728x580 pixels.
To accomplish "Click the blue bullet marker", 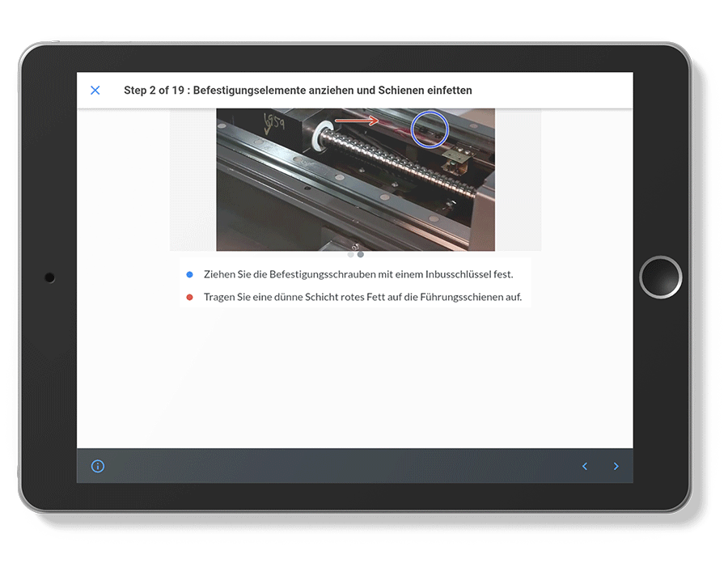I will coord(189,275).
